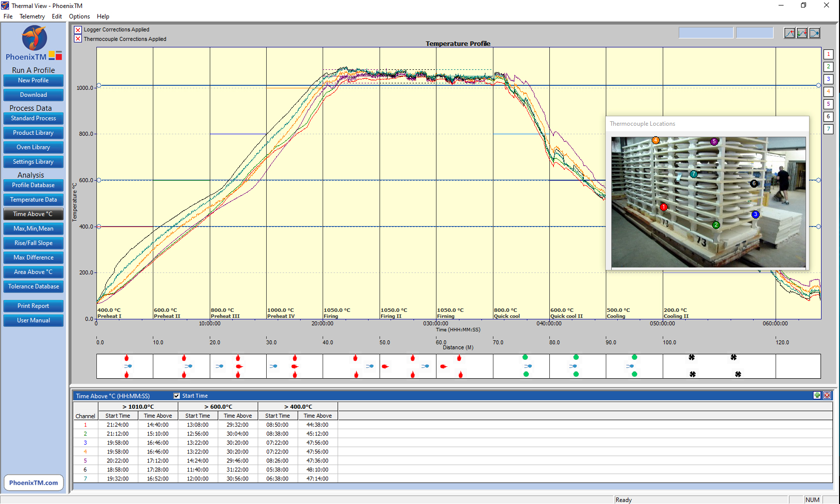The image size is (840, 504).
Task: Open the User Manual
Action: point(33,320)
